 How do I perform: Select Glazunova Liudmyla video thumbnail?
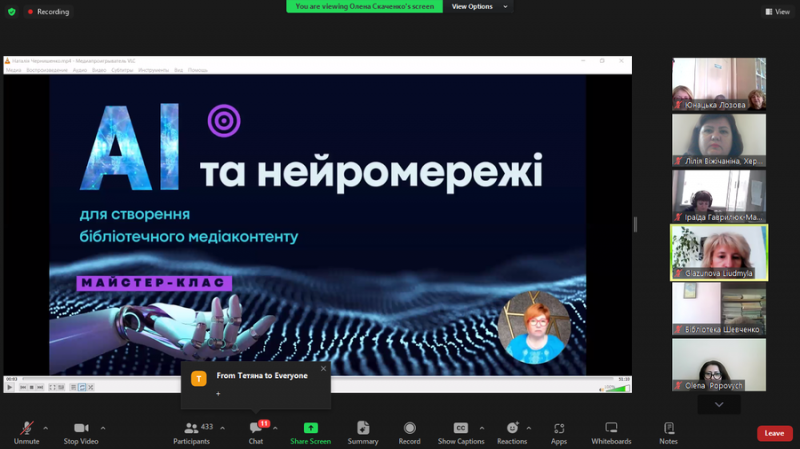coord(719,253)
